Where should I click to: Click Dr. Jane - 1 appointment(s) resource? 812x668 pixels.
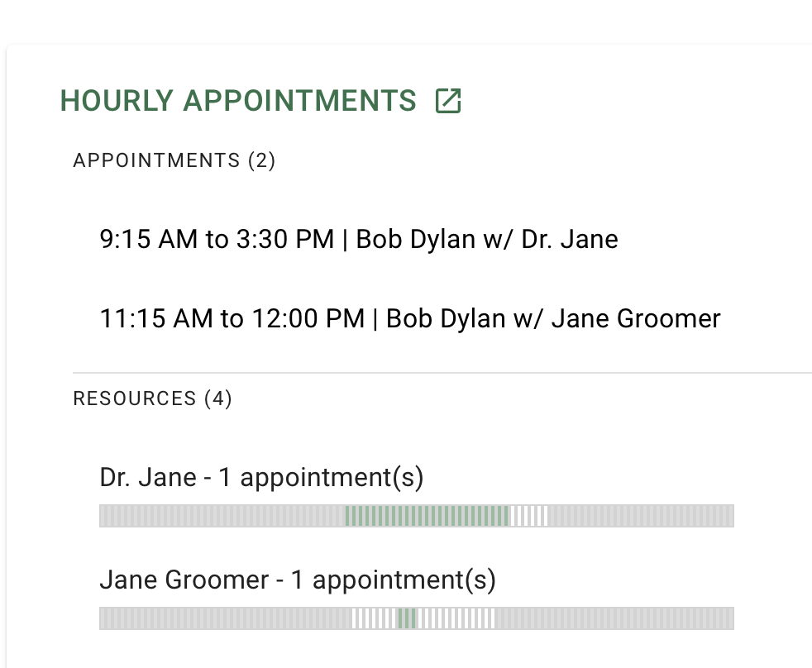(x=261, y=477)
